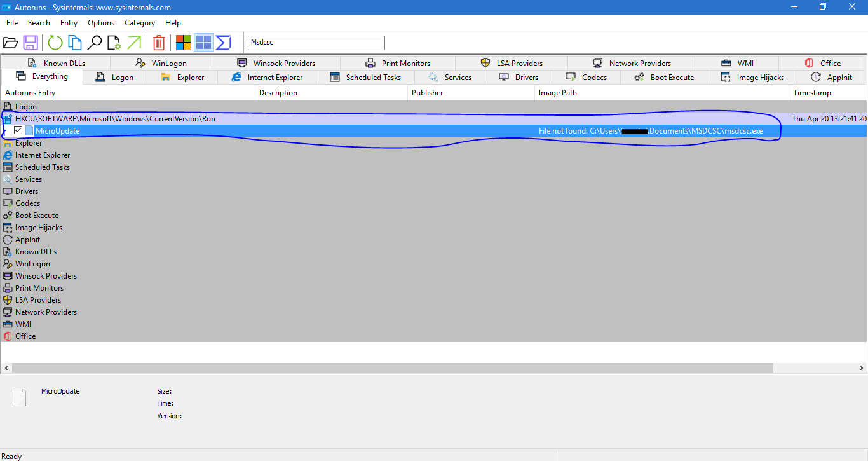
Task: Select the HKCU Run registry key row
Action: (x=434, y=119)
